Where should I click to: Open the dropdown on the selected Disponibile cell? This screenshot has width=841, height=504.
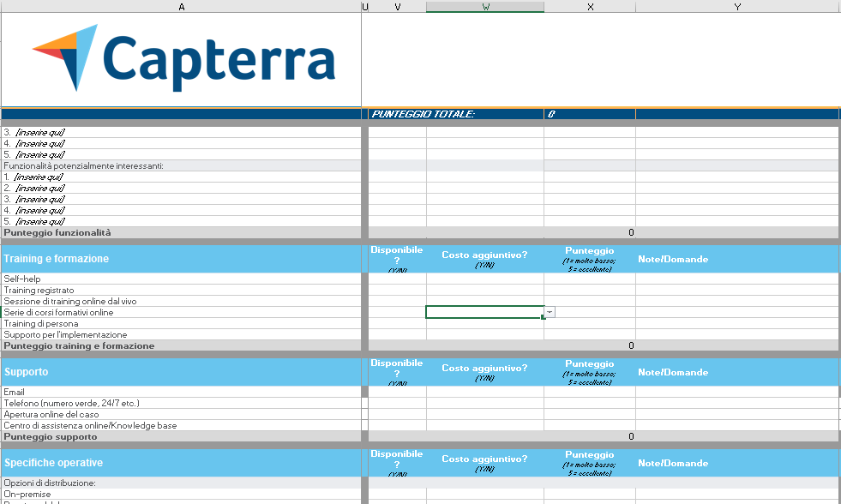pos(548,311)
